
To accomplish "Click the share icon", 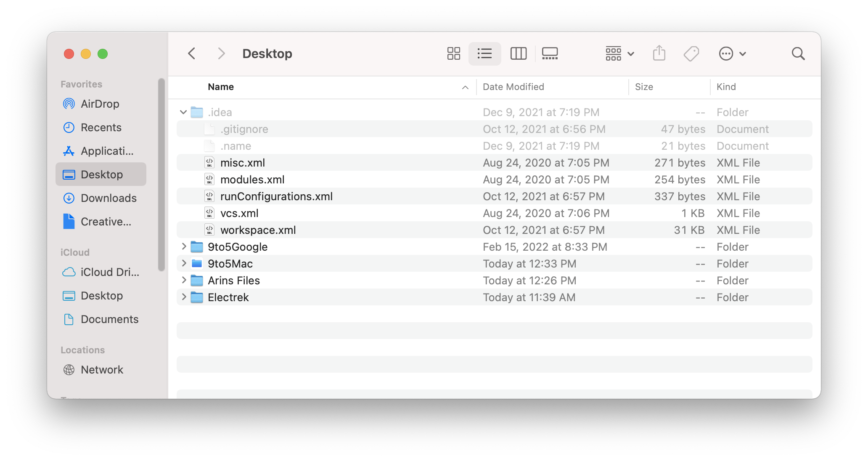I will click(x=659, y=54).
